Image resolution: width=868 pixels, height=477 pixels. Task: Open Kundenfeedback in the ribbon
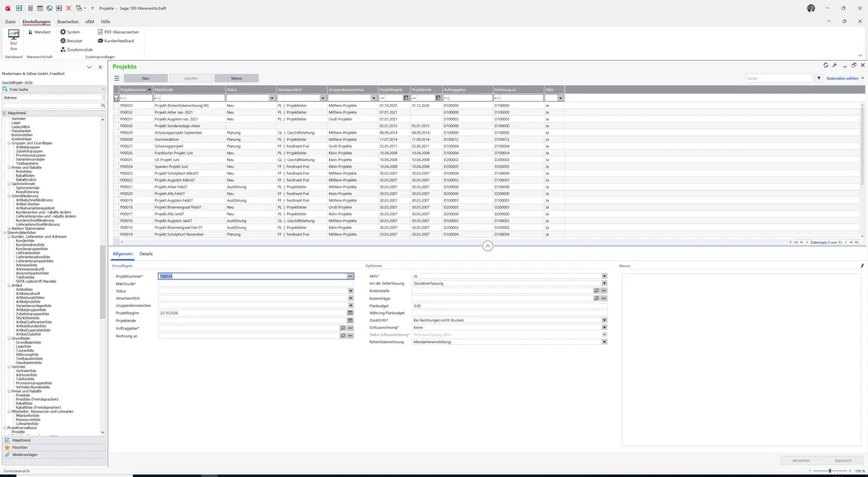pyautogui.click(x=116, y=40)
